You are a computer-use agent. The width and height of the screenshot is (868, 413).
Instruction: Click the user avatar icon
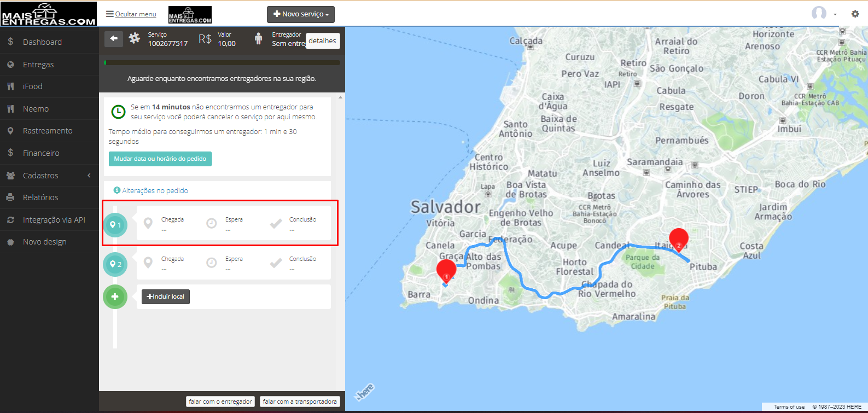coord(819,13)
